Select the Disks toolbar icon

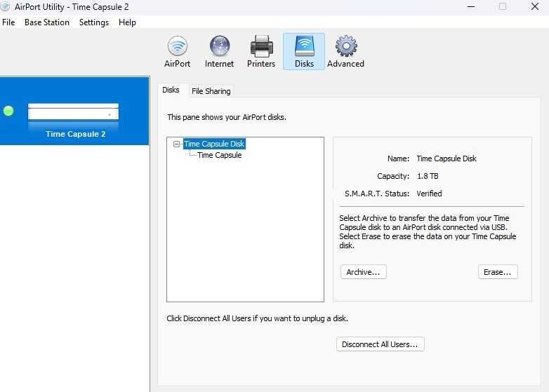click(304, 51)
